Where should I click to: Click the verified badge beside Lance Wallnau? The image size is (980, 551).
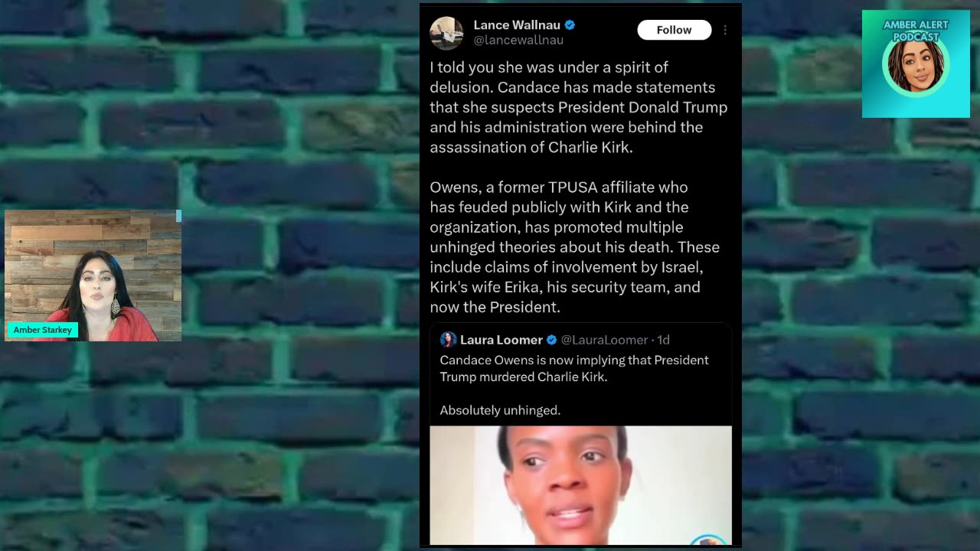[x=570, y=25]
